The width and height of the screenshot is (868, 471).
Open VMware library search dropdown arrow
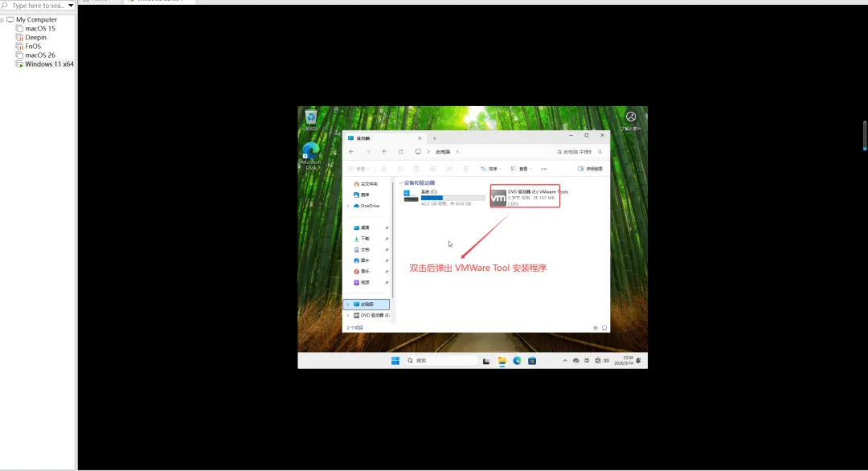(71, 6)
